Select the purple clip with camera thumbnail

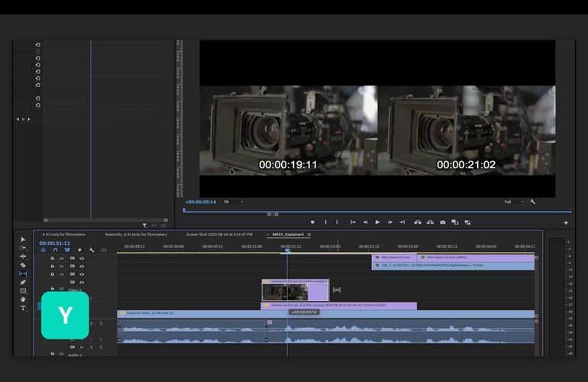(295, 290)
